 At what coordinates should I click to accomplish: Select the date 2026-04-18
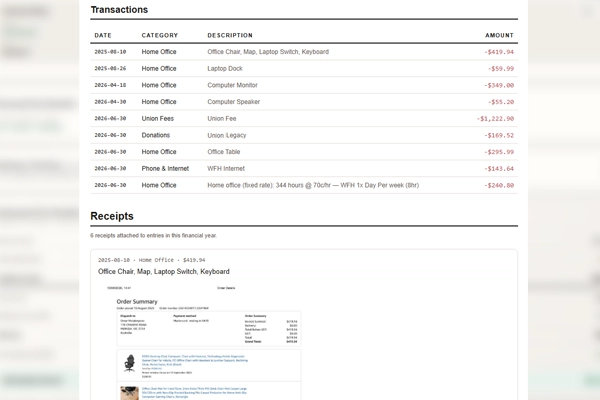tap(110, 85)
